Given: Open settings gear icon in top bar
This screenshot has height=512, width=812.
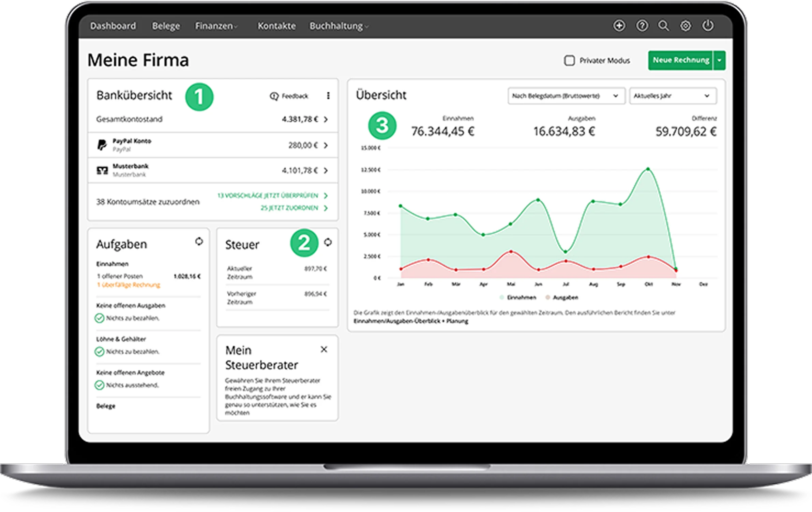Looking at the screenshot, I should coord(686,26).
